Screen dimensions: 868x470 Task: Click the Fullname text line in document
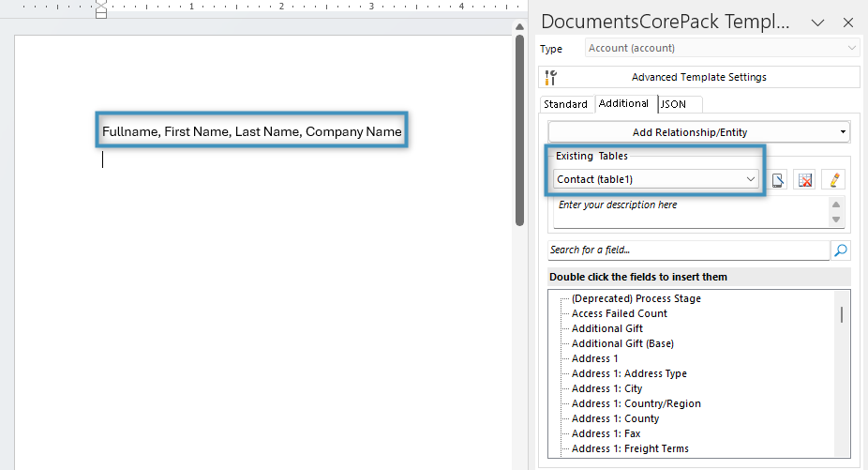[252, 131]
